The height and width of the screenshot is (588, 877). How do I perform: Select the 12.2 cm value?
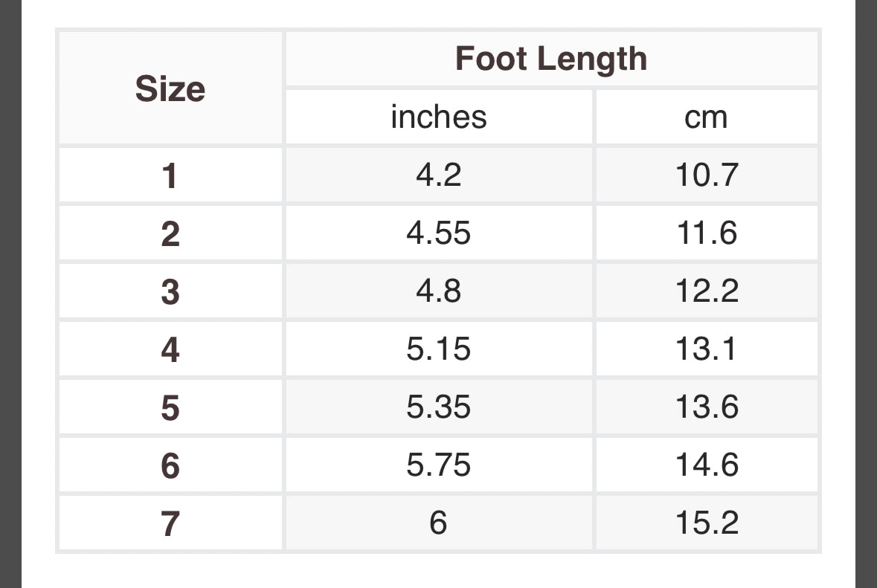[x=707, y=291]
